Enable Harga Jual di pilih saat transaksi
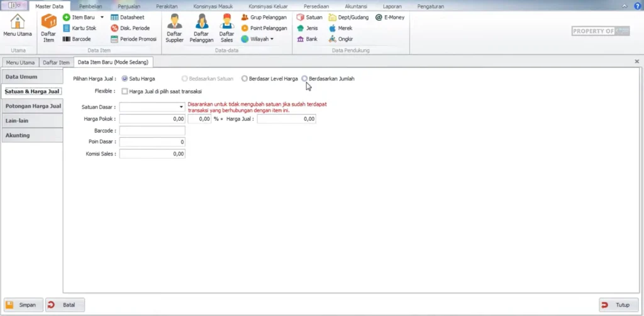Image resolution: width=644 pixels, height=316 pixels. (125, 91)
